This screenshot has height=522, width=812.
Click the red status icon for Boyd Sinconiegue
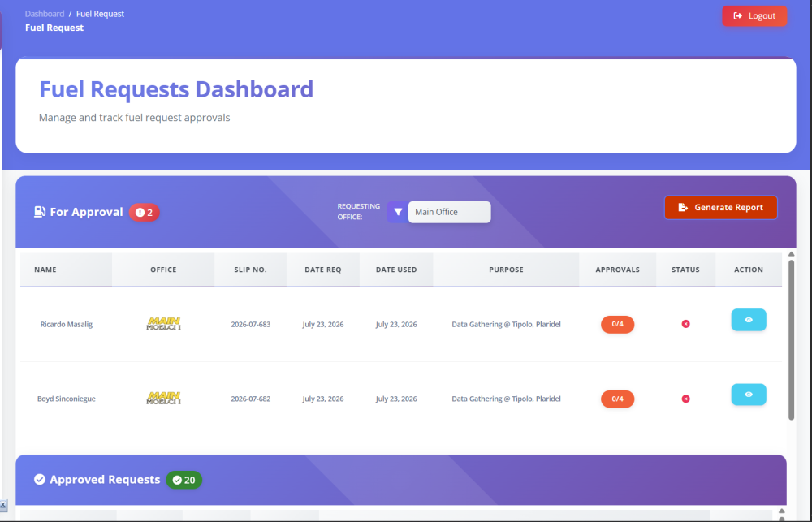(x=685, y=399)
